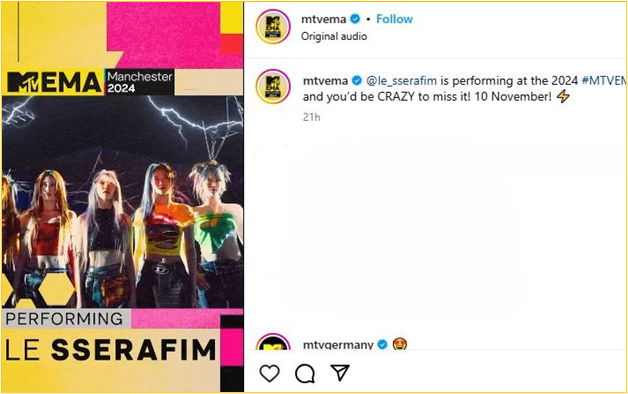Open the #MTVEMA hashtag link
Viewport: 628px width, 394px height.
pos(604,80)
